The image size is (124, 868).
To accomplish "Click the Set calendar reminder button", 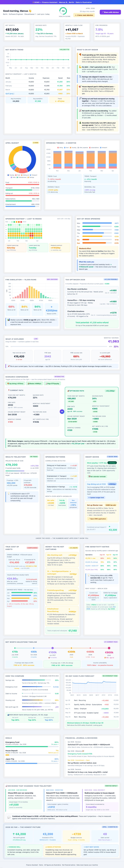I will 97,476.
